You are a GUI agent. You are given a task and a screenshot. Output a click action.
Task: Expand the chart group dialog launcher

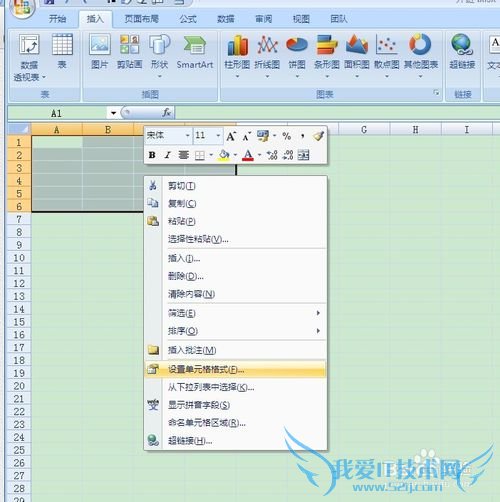tap(436, 93)
